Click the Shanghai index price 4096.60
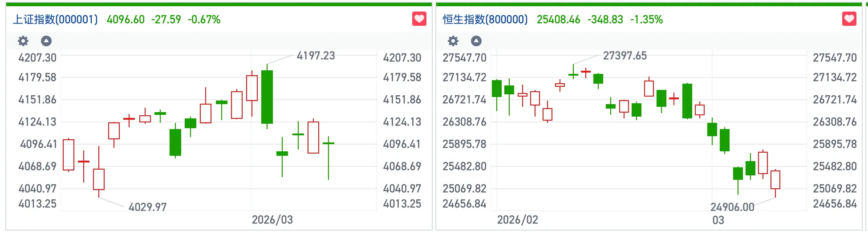Screen dimensions: 868x235 tap(126, 20)
